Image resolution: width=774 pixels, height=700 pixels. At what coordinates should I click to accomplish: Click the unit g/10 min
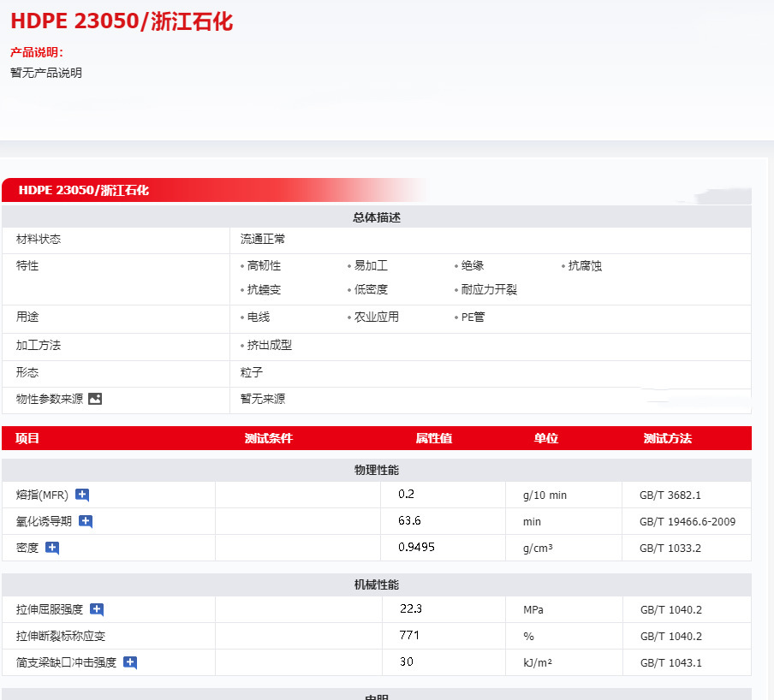545,495
